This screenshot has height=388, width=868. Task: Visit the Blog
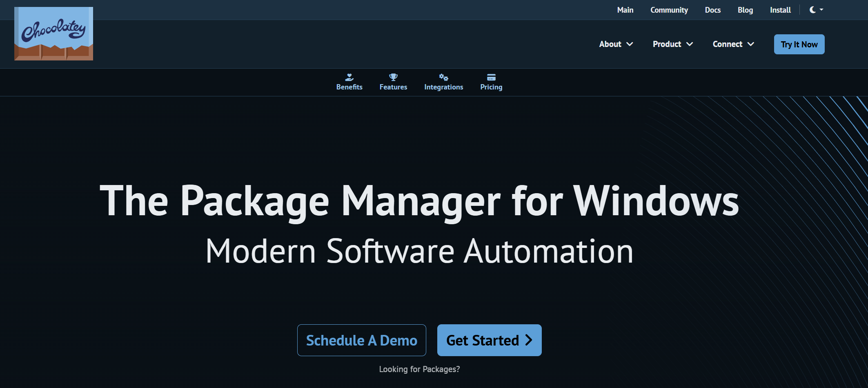click(745, 10)
